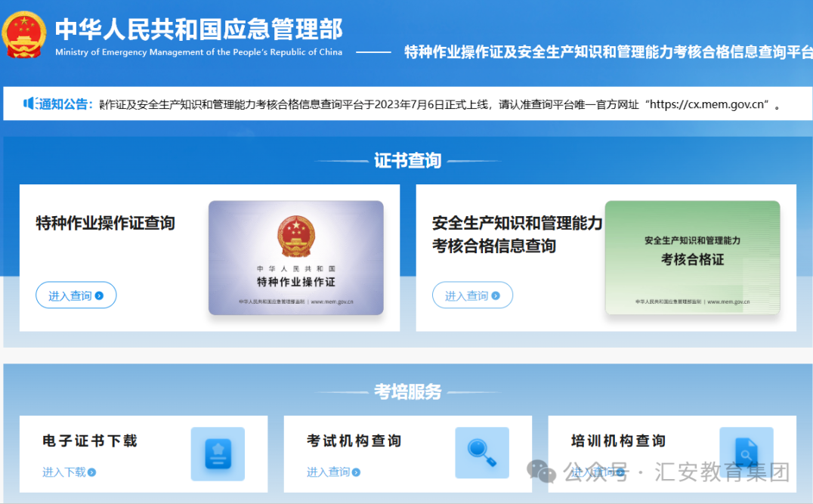
Task: Click the document search training institution icon
Action: 746,453
